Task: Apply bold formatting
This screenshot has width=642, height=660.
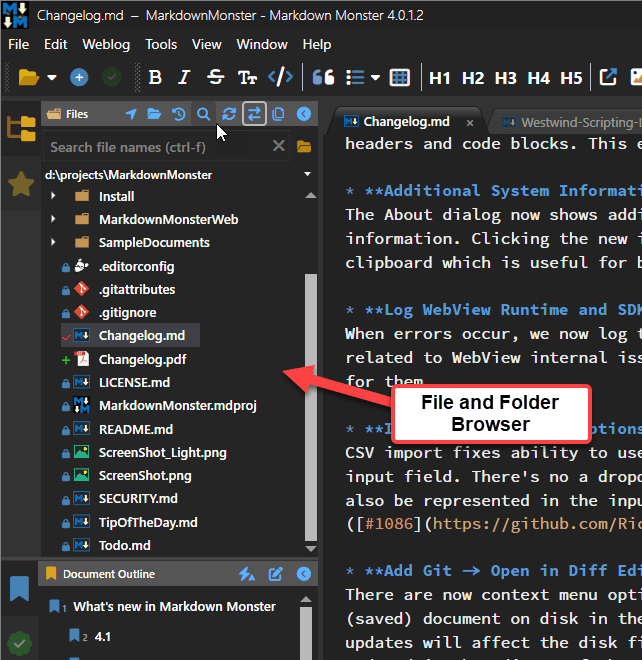Action: click(x=155, y=77)
